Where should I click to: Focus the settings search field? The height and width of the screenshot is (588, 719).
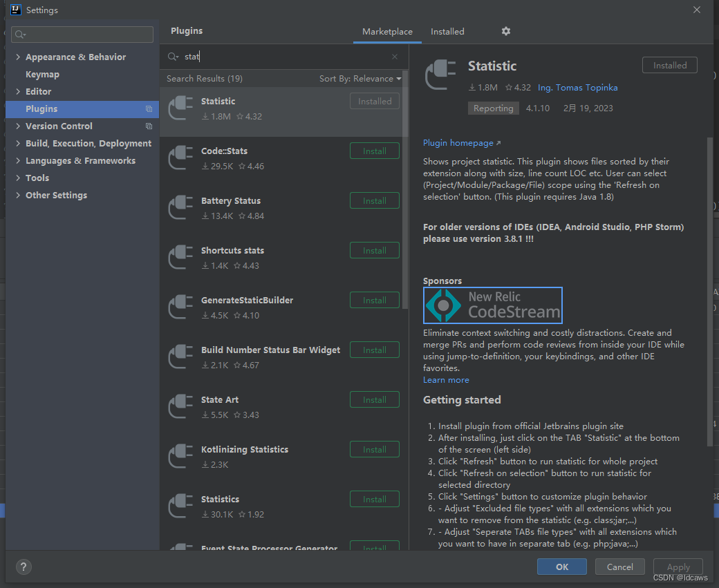coord(82,35)
